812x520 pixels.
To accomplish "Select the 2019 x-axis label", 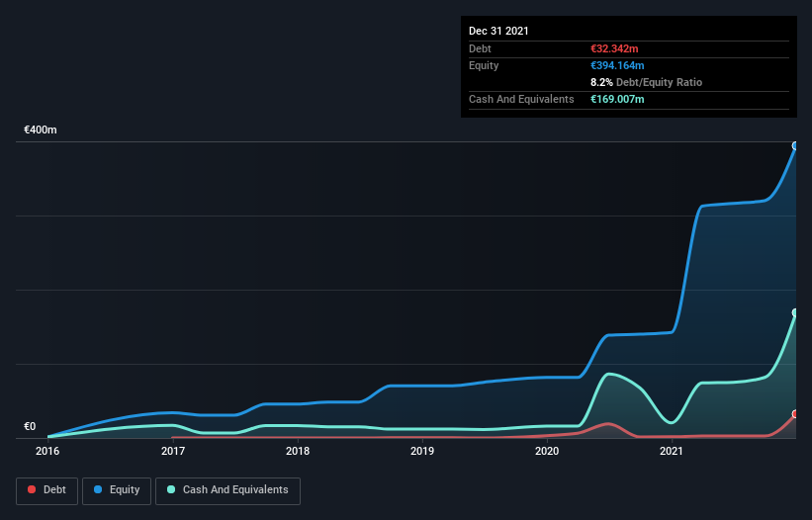I will coord(422,451).
